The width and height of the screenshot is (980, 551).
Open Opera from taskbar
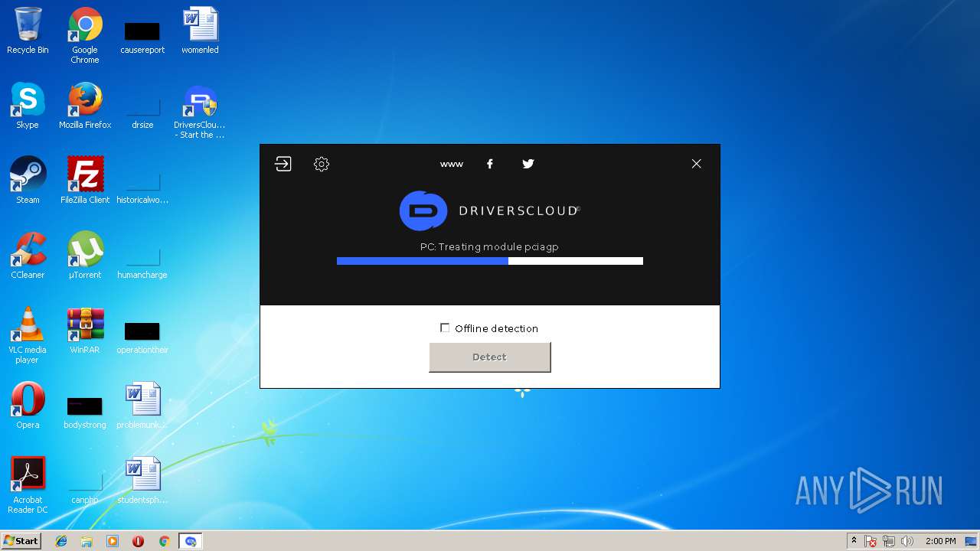point(139,541)
